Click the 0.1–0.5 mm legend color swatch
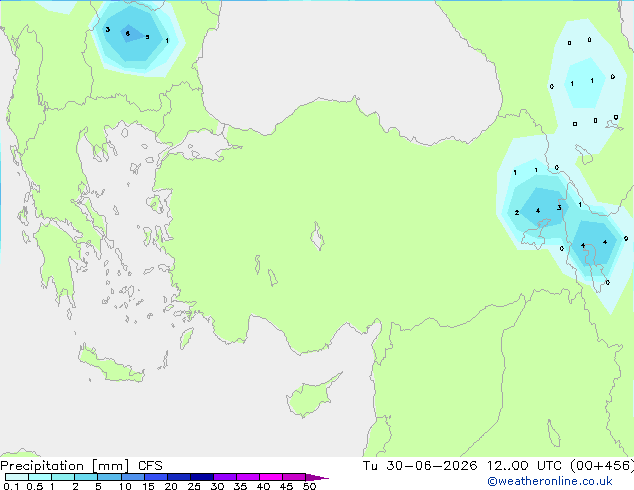This screenshot has height=490, width=634. pyautogui.click(x=17, y=477)
